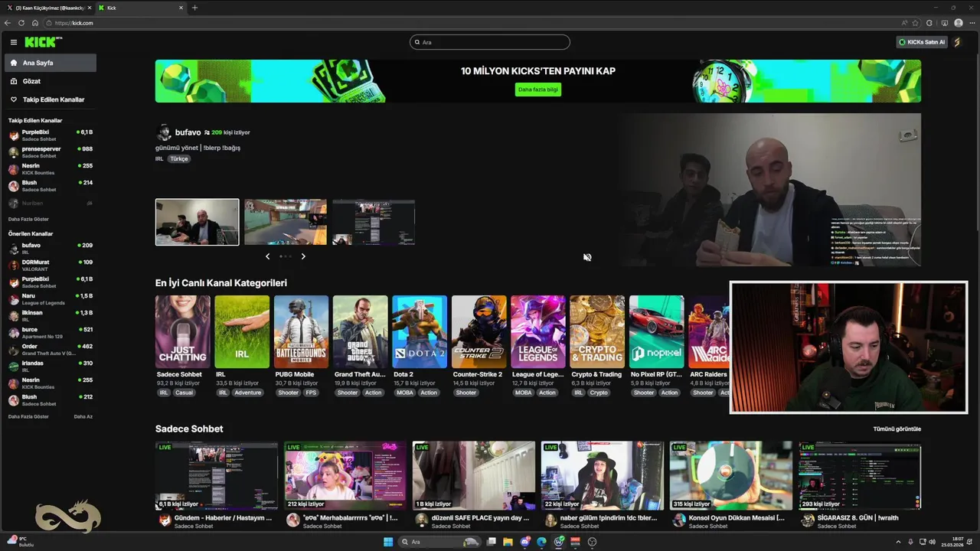Image resolution: width=980 pixels, height=551 pixels.
Task: Reload the page with refresh icon
Action: click(21, 23)
